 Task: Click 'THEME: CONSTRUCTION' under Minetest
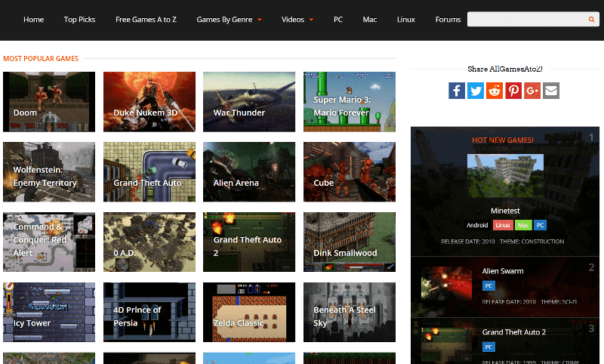532,242
